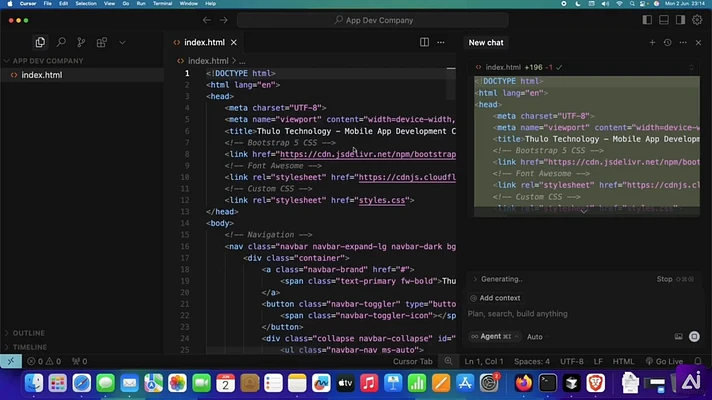This screenshot has width=712, height=400.
Task: Expand the code diff preview chevron
Action: tap(584, 211)
